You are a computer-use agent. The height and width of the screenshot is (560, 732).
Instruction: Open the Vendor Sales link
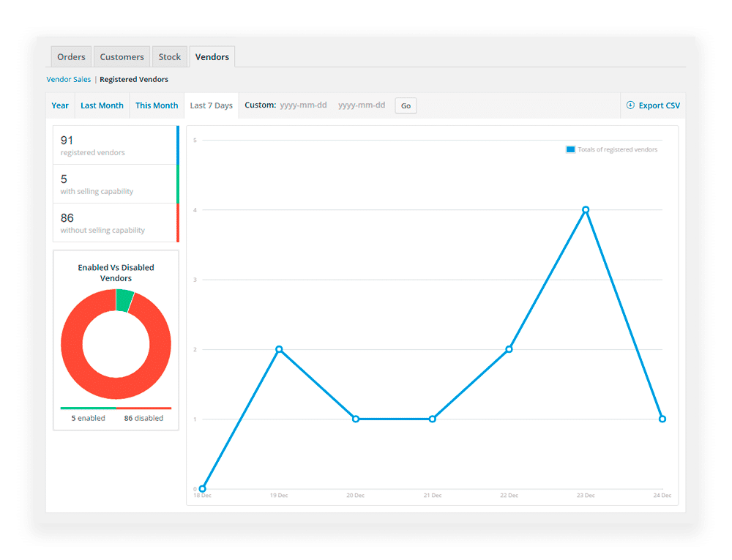pos(69,79)
